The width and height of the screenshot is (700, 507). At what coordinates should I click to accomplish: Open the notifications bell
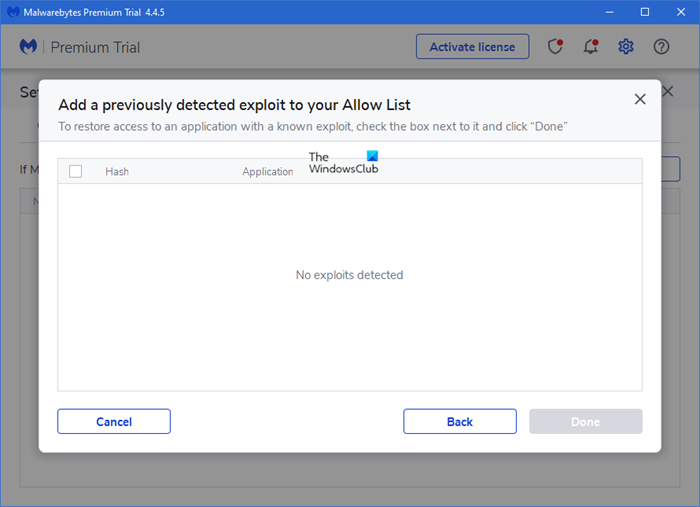click(591, 47)
